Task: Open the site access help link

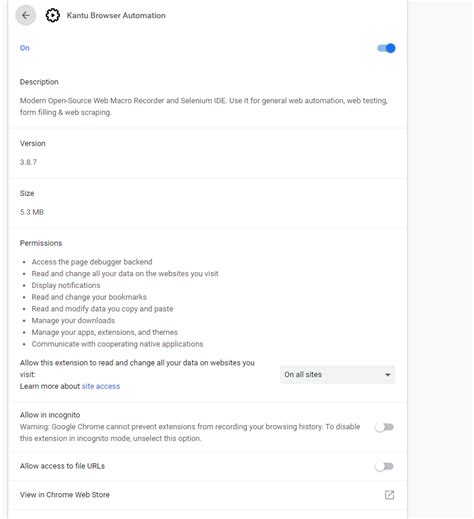Action: (x=101, y=386)
